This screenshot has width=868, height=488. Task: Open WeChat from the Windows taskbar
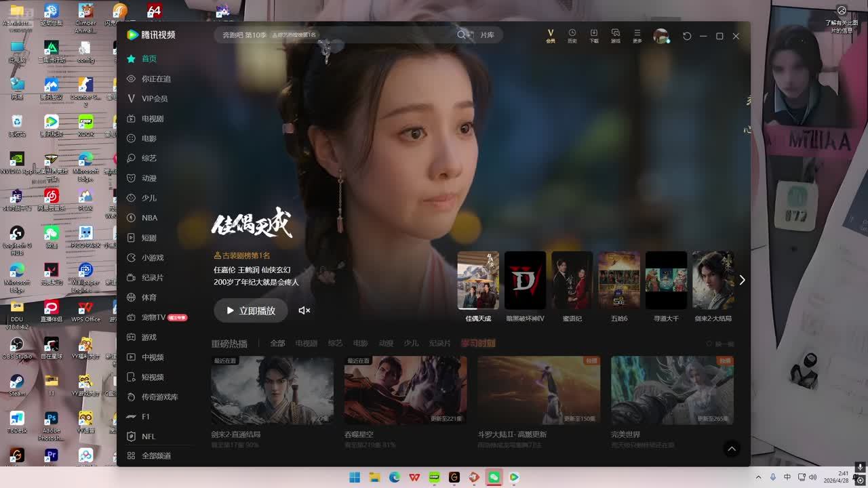click(x=494, y=477)
